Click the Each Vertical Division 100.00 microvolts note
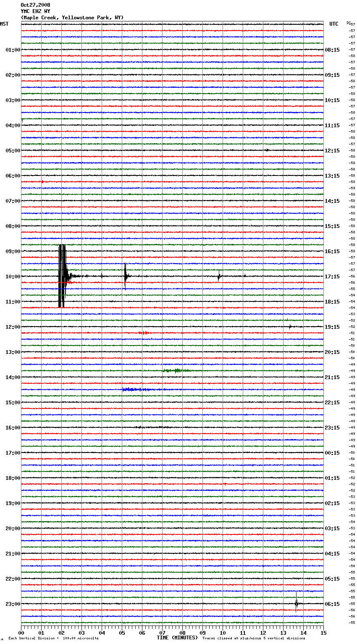The width and height of the screenshot is (357, 644). tap(53, 639)
